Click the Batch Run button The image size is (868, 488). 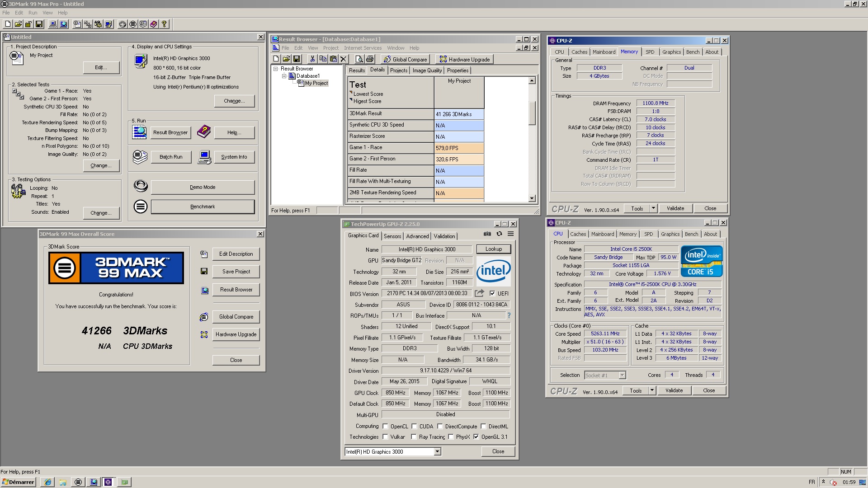[x=171, y=157]
